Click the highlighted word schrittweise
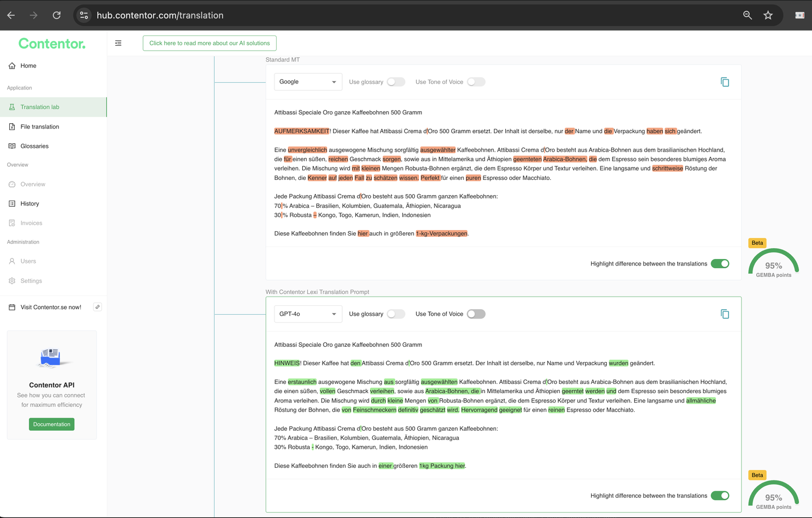 coord(667,168)
